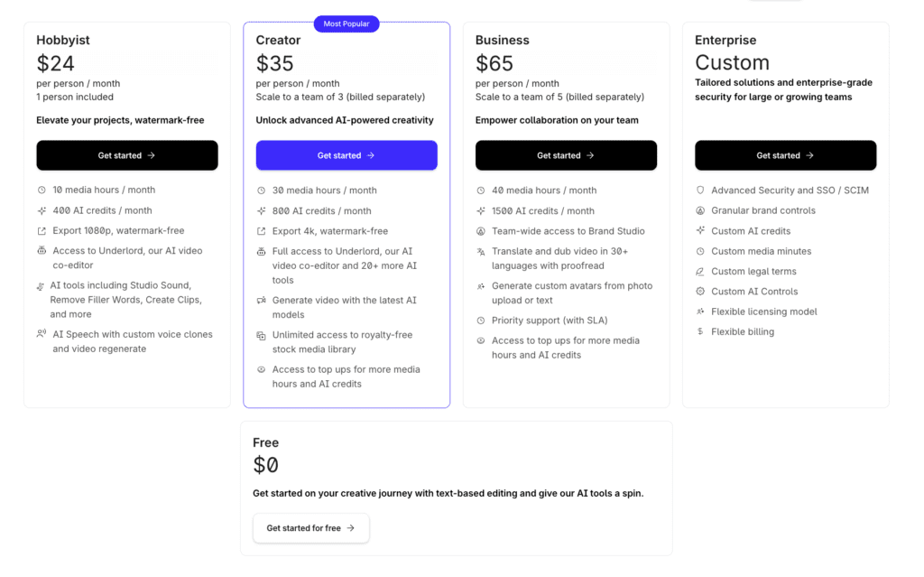Screen dimensions: 924x577
Task: Click the pen icon beside Custom legal terms
Action: [x=701, y=271]
